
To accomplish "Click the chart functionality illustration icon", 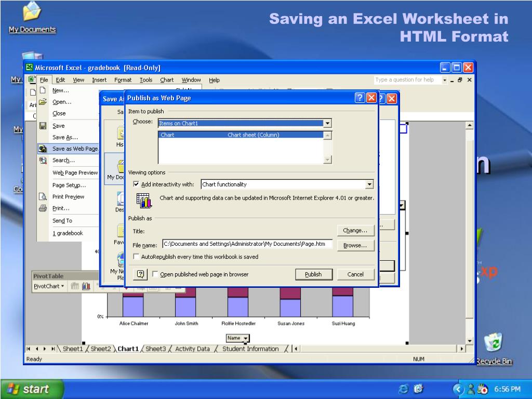I will coord(144,200).
